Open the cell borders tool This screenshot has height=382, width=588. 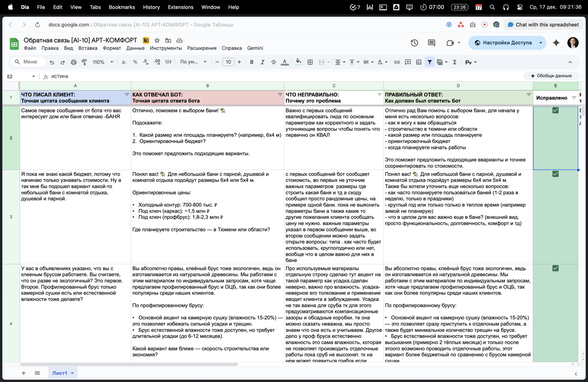[x=310, y=62]
